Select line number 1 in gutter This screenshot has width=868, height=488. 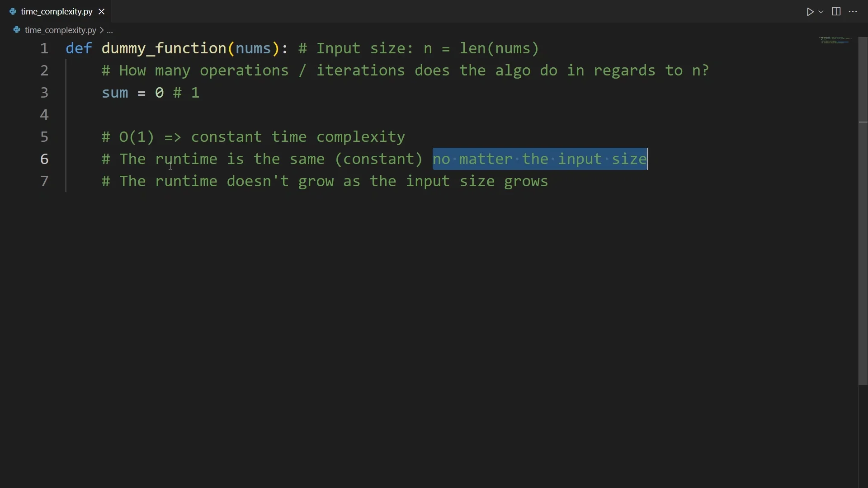click(x=44, y=49)
